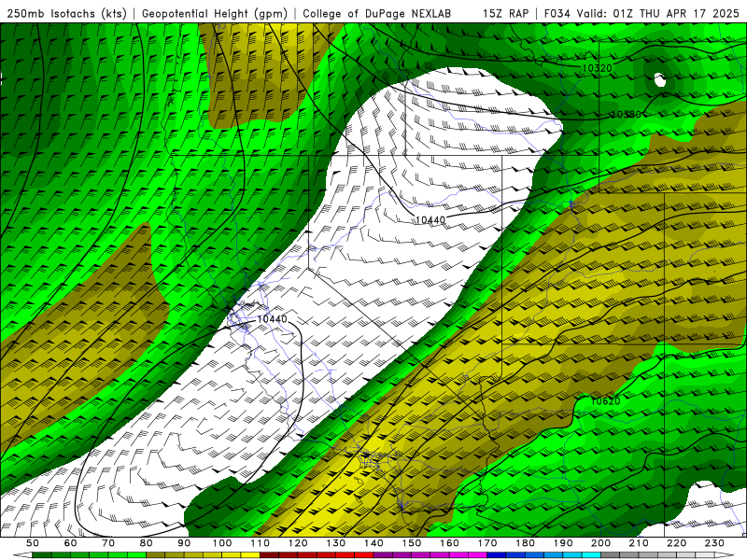This screenshot has width=747, height=560.
Task: Click the 160 kt value on the color scale
Action: tap(450, 543)
